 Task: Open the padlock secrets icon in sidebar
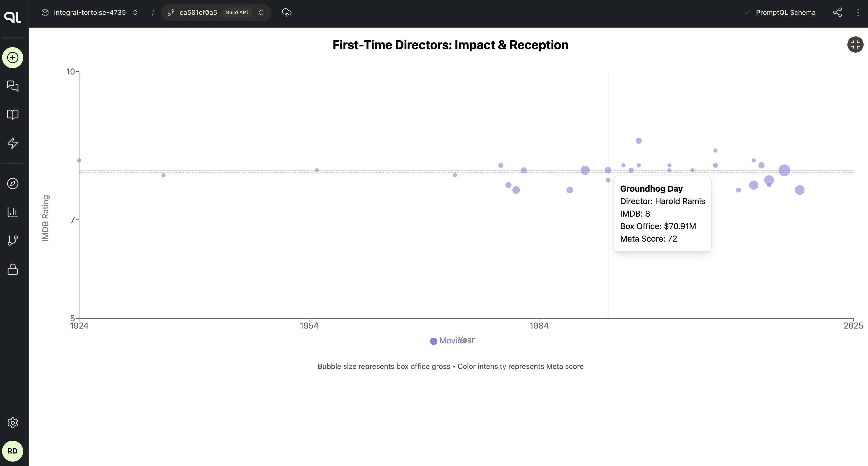click(x=13, y=269)
